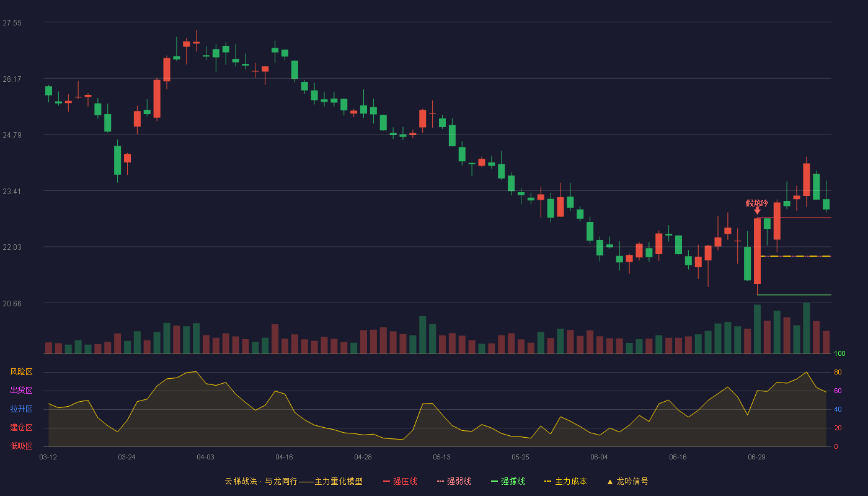
Task: Click the 05-13 date axis label
Action: [441, 457]
